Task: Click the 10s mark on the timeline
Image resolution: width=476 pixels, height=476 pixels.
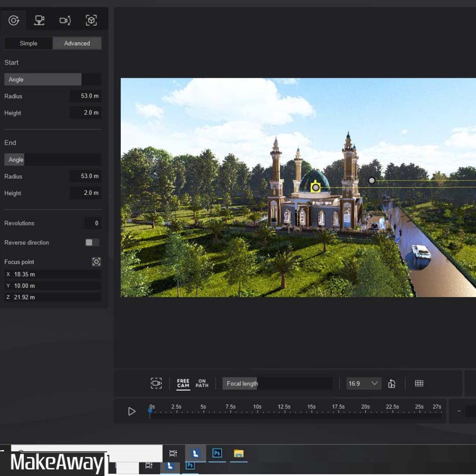Action: coord(257,411)
